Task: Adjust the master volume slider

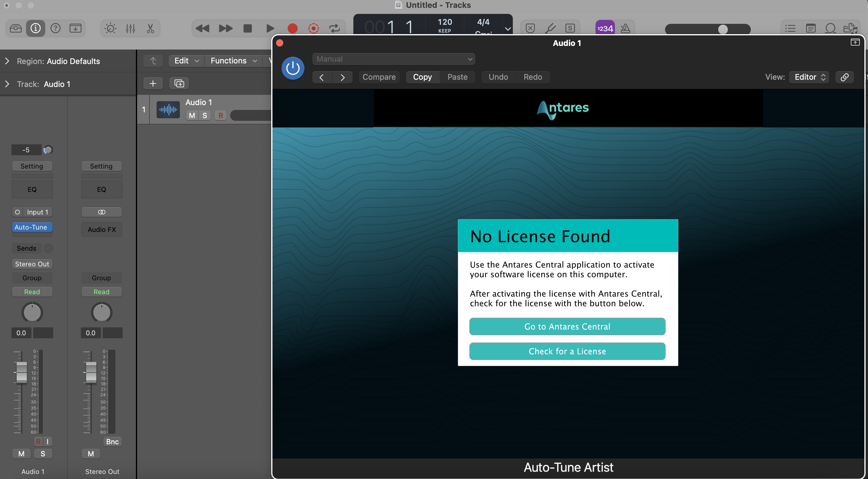Action: click(x=722, y=29)
